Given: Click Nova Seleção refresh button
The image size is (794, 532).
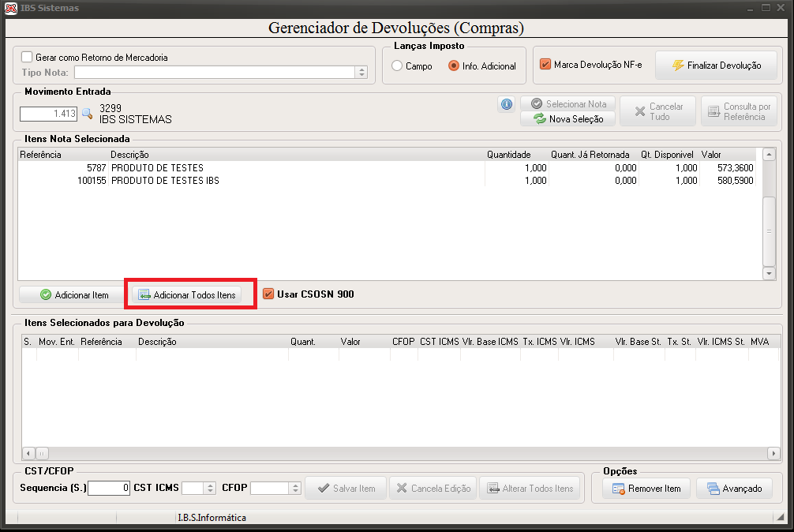Looking at the screenshot, I should [567, 119].
